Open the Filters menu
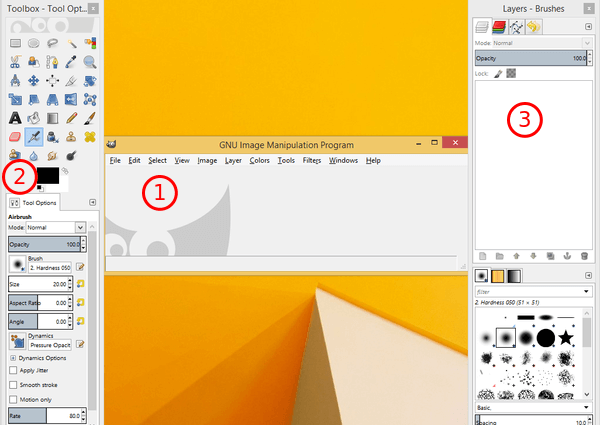Screen dimensions: 600x425 pos(311,160)
